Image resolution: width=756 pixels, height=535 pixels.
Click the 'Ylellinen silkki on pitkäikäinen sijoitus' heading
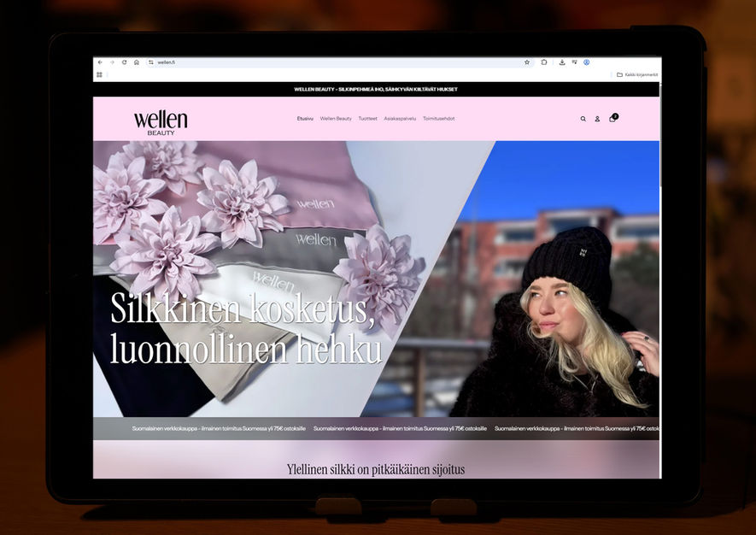pos(376,469)
